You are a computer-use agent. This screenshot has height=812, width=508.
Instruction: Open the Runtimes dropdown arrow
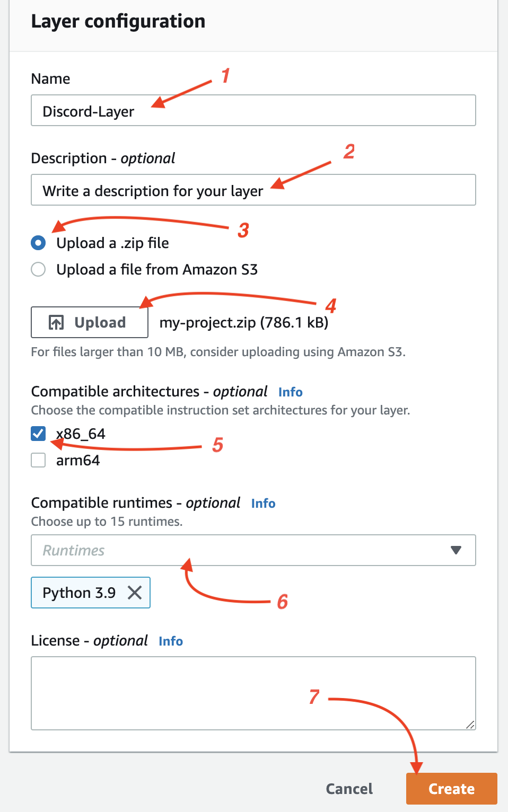(x=456, y=550)
